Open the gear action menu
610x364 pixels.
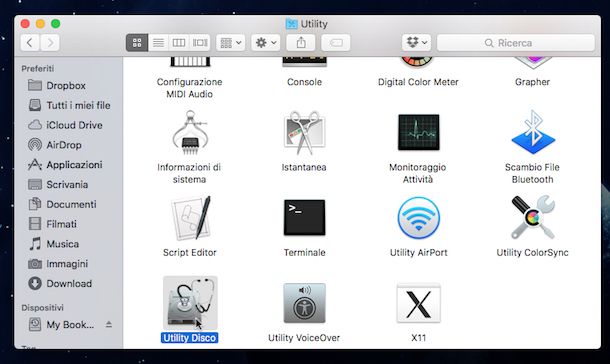(266, 42)
